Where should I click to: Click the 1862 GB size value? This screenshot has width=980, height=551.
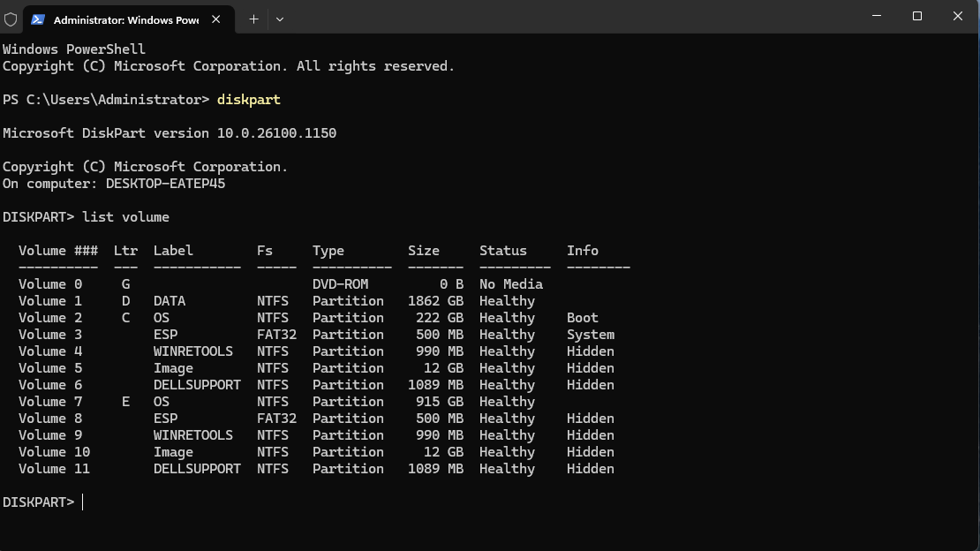pos(435,301)
